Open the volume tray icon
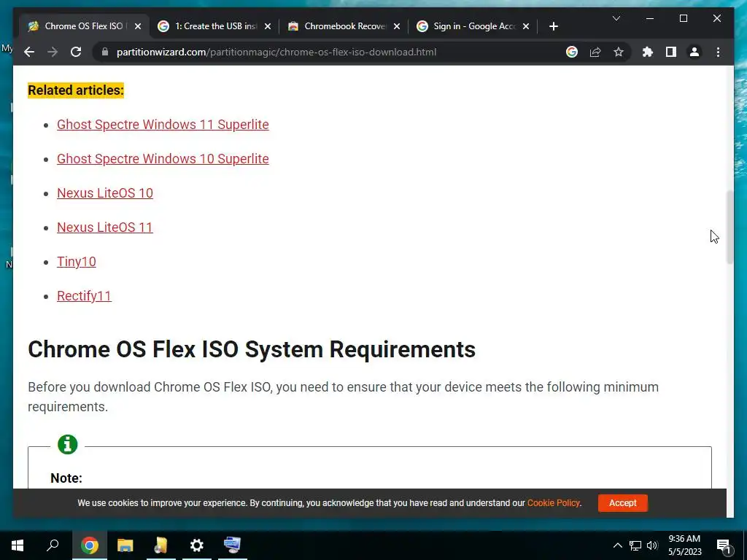This screenshot has width=747, height=560. click(x=652, y=545)
